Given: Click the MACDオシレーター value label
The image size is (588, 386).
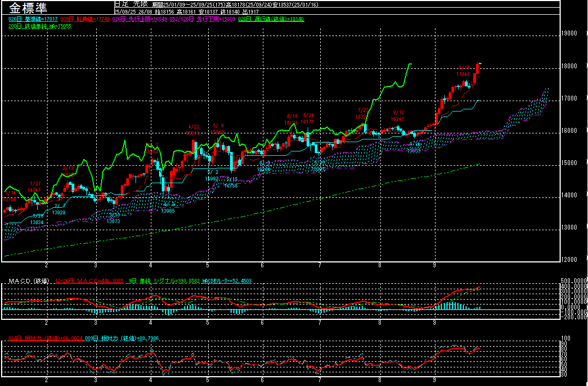Looking at the screenshot, I should pos(227,281).
